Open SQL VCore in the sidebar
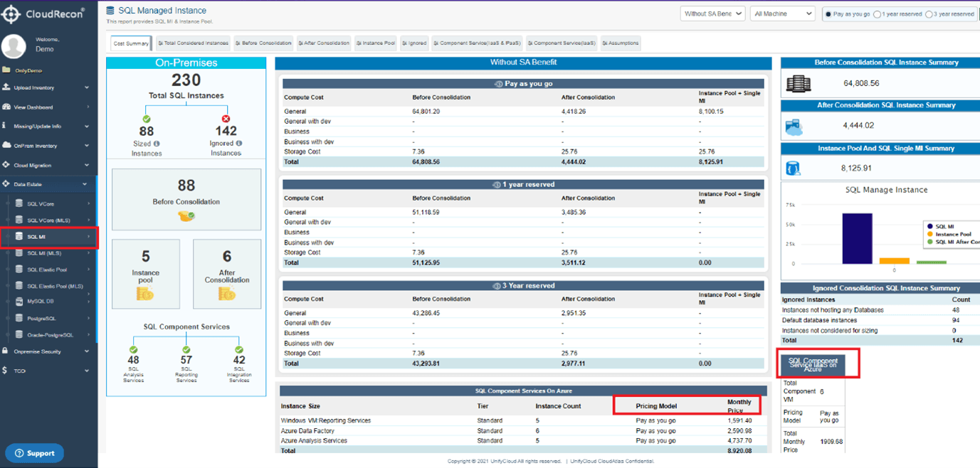Screen dimensions: 980x468 pos(41,203)
